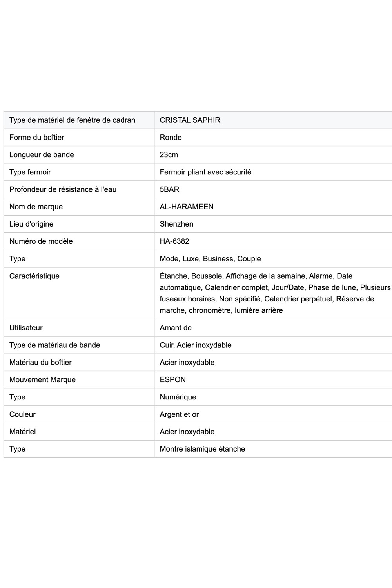Click 'Montre islamique étanche' text
This screenshot has height=588, width=392.
[x=202, y=449]
